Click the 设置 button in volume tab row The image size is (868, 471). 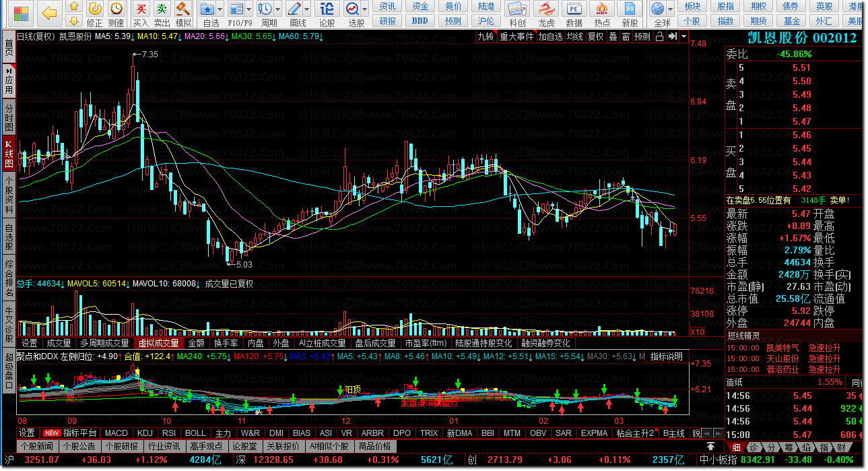tap(29, 343)
